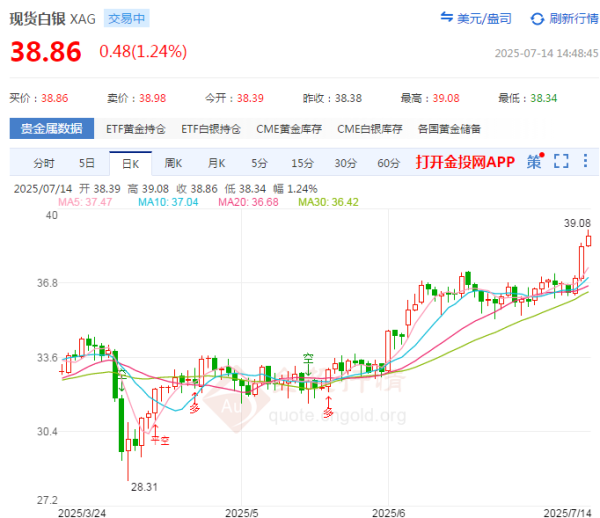Click the current price 38.86 headline
The width and height of the screenshot is (600, 518).
coord(46,52)
